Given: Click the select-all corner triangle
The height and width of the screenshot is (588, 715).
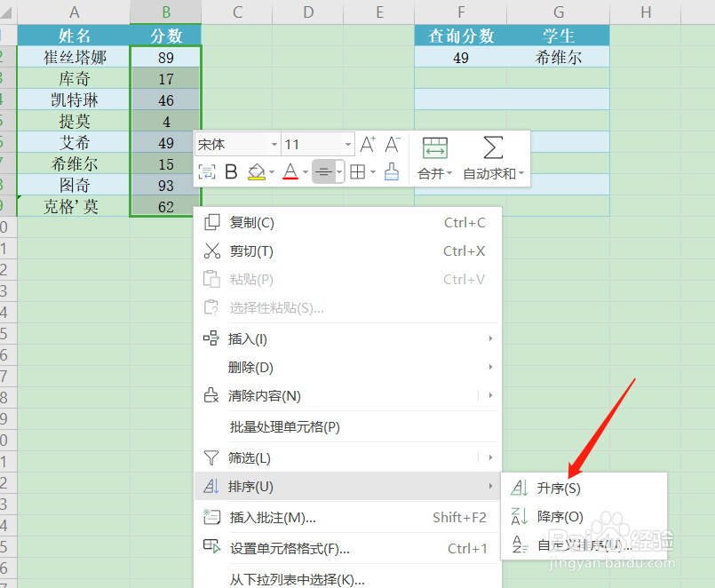Looking at the screenshot, I should 6,12.
